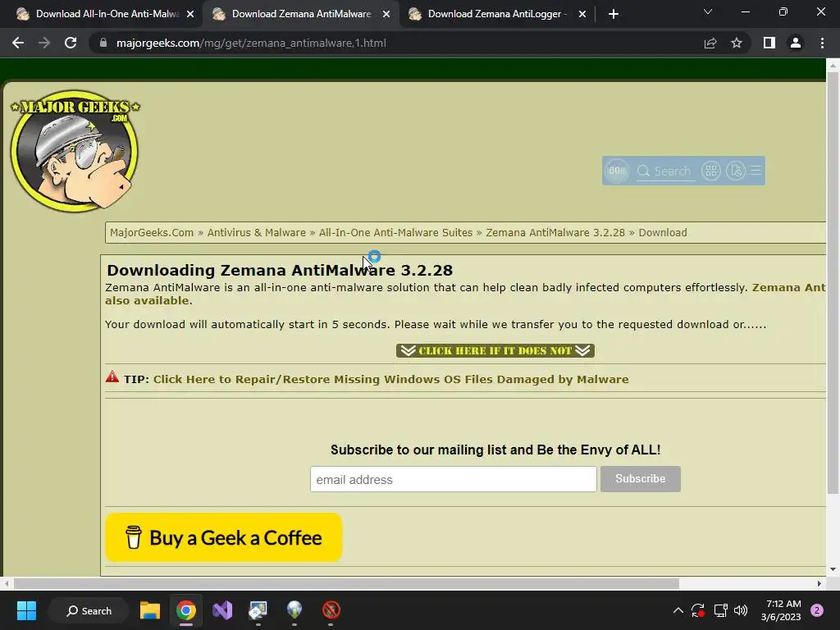Image resolution: width=840 pixels, height=630 pixels.
Task: Click the vertical scrollbar thumb
Action: [832, 284]
